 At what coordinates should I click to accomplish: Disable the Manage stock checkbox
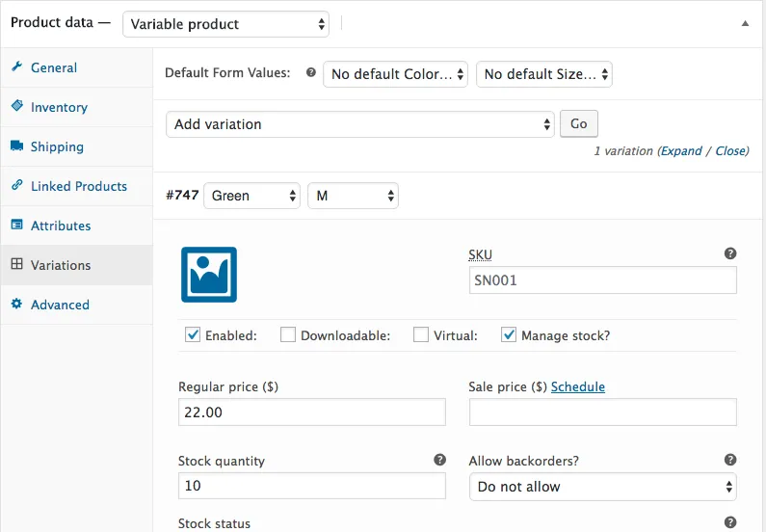click(x=509, y=335)
